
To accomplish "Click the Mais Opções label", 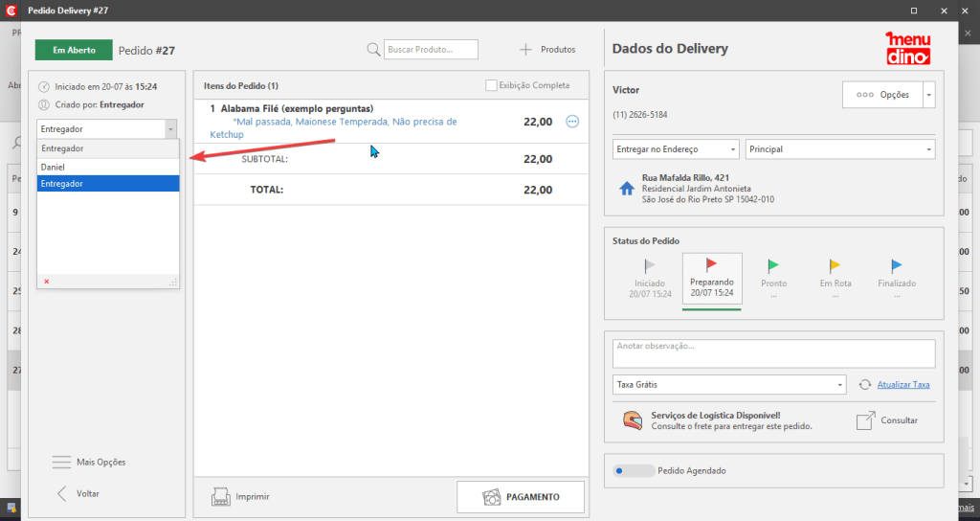I will coord(101,463).
